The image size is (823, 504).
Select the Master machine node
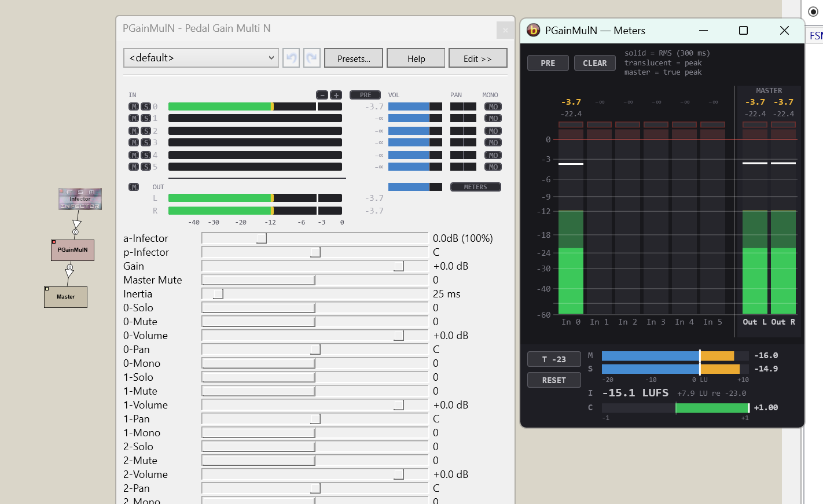(65, 297)
